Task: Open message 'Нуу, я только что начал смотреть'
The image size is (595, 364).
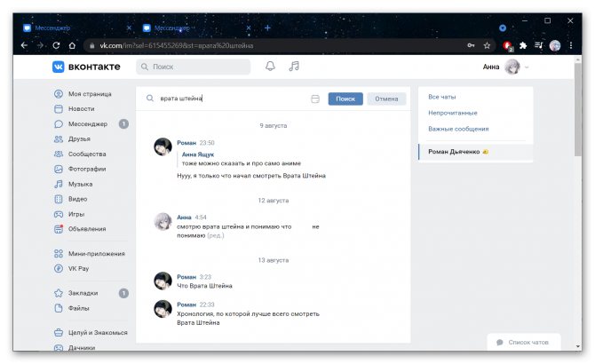Action: coord(251,176)
